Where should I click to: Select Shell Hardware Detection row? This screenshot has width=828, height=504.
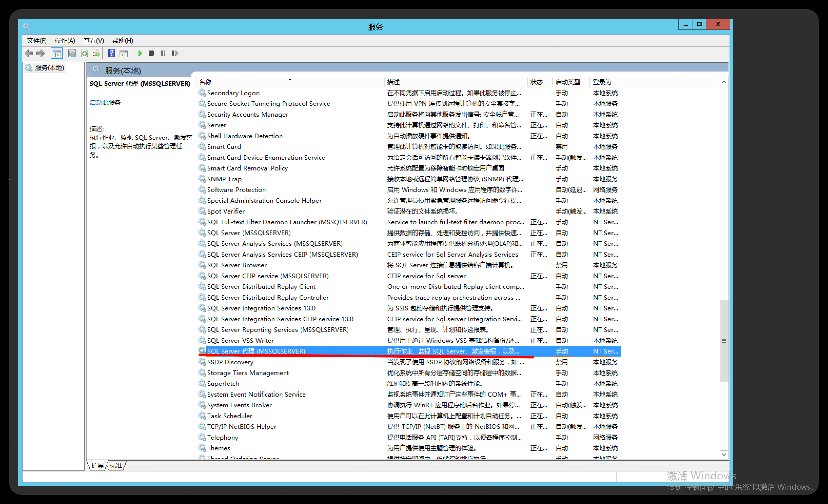(409, 136)
